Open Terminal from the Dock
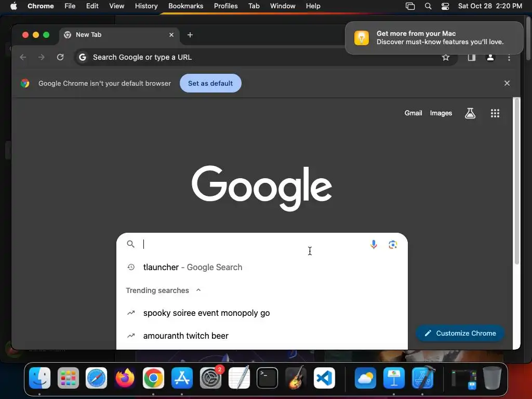Screen dimensions: 532x399 [x=268, y=378]
